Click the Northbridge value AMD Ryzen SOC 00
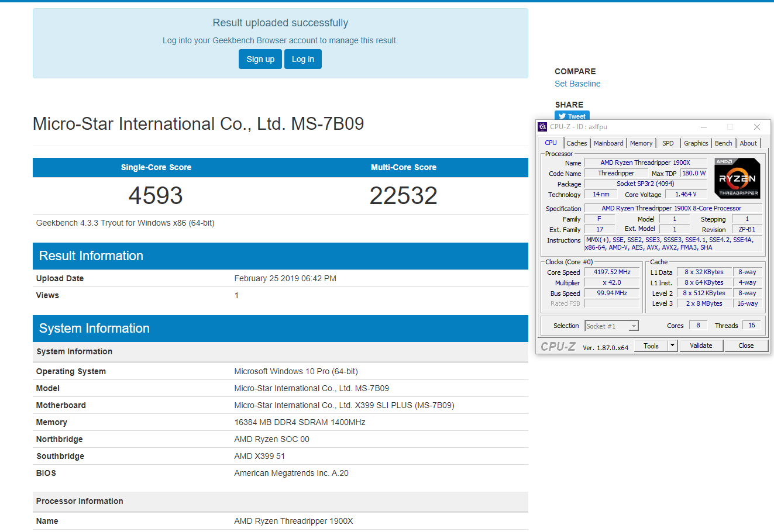Screen dimensions: 774x532 pyautogui.click(x=271, y=439)
